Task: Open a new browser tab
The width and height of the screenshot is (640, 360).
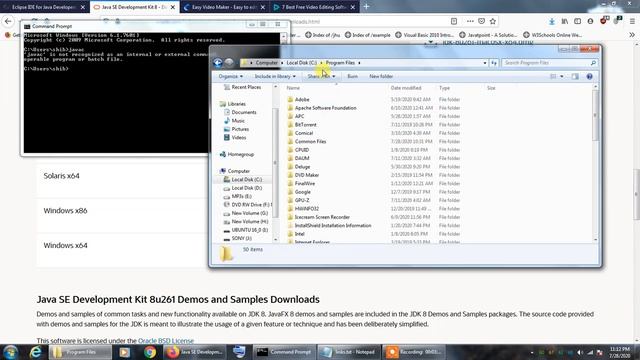Action: 367,7
